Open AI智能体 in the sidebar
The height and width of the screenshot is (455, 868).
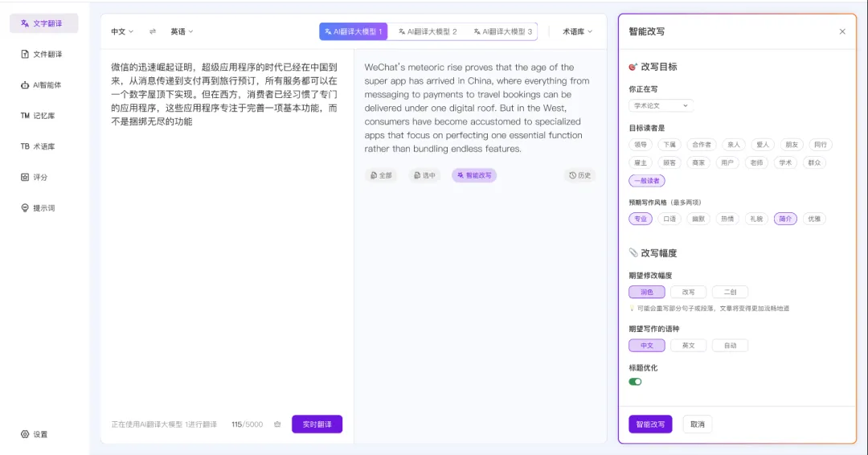pos(43,85)
